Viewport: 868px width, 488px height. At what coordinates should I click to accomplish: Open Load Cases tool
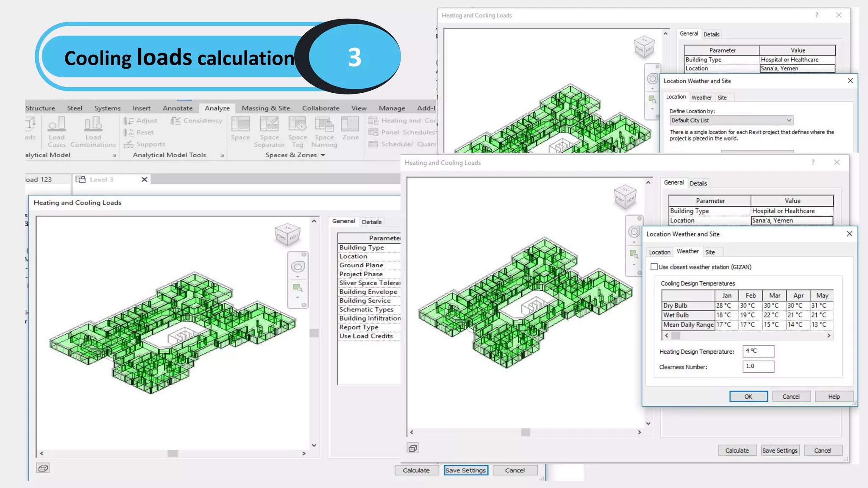coord(57,125)
